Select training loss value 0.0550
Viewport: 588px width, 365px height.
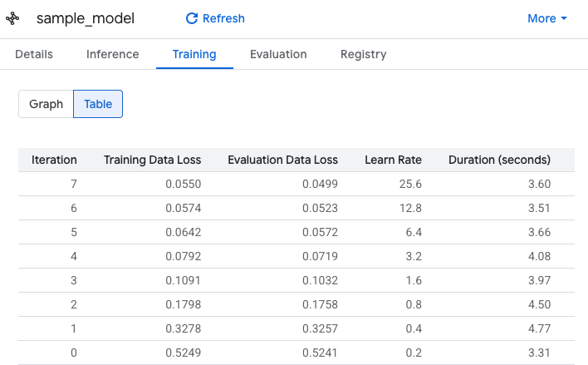[x=184, y=184]
